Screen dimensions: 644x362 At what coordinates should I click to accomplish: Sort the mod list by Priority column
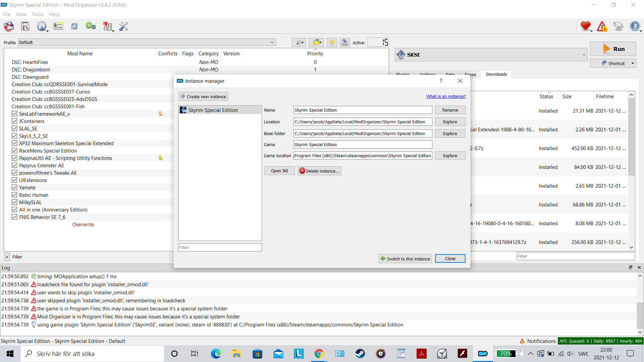coord(315,53)
